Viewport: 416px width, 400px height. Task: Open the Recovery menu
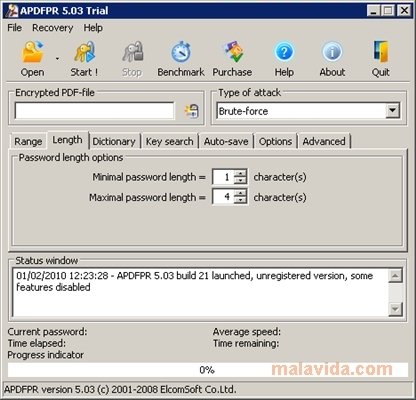(x=53, y=28)
